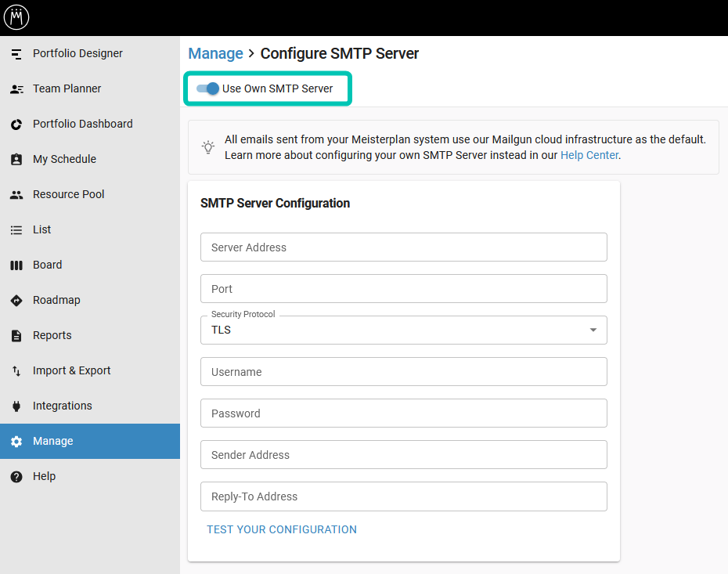Click the List view icon
Image resolution: width=728 pixels, height=574 pixels.
(16, 230)
